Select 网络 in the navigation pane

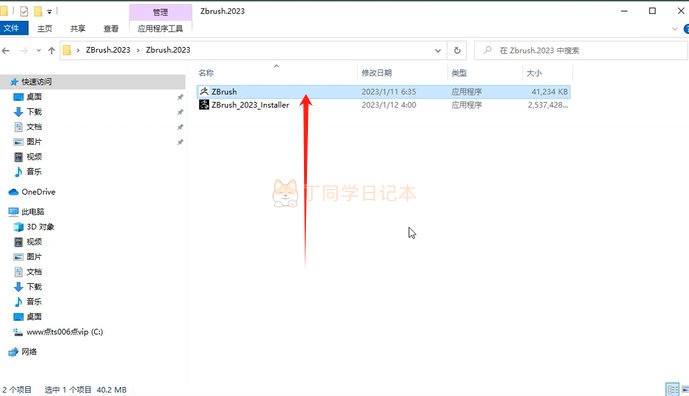pos(29,352)
